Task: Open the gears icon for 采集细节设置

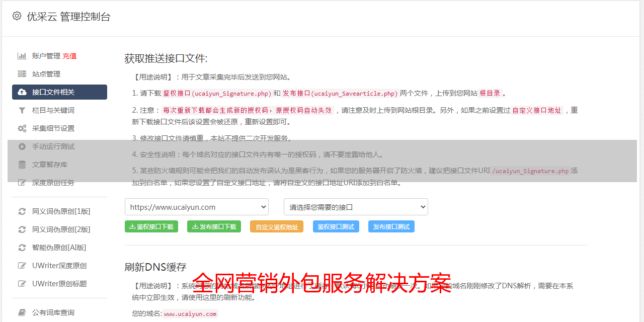Action: (x=22, y=128)
